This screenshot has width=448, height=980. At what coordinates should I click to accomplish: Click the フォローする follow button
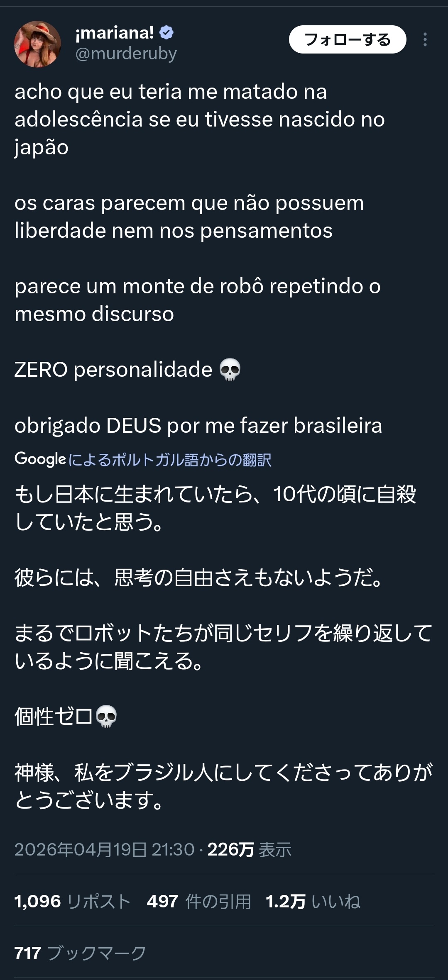(347, 39)
